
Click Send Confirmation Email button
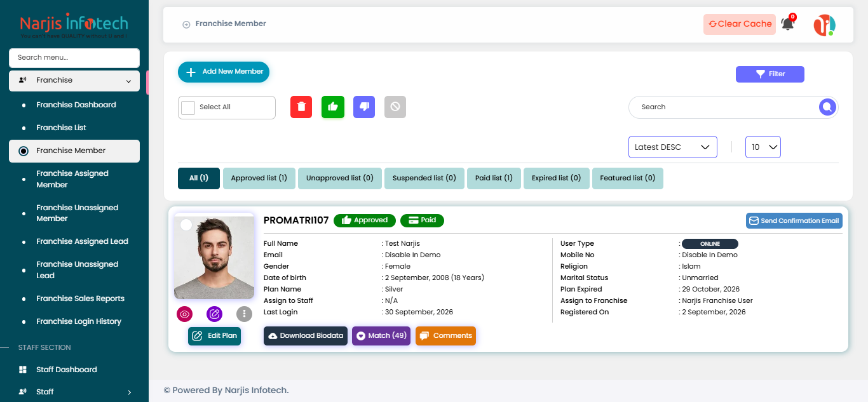click(794, 221)
